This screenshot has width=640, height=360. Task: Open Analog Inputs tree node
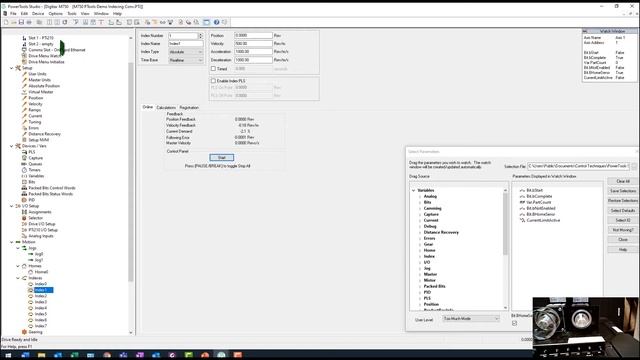click(41, 236)
